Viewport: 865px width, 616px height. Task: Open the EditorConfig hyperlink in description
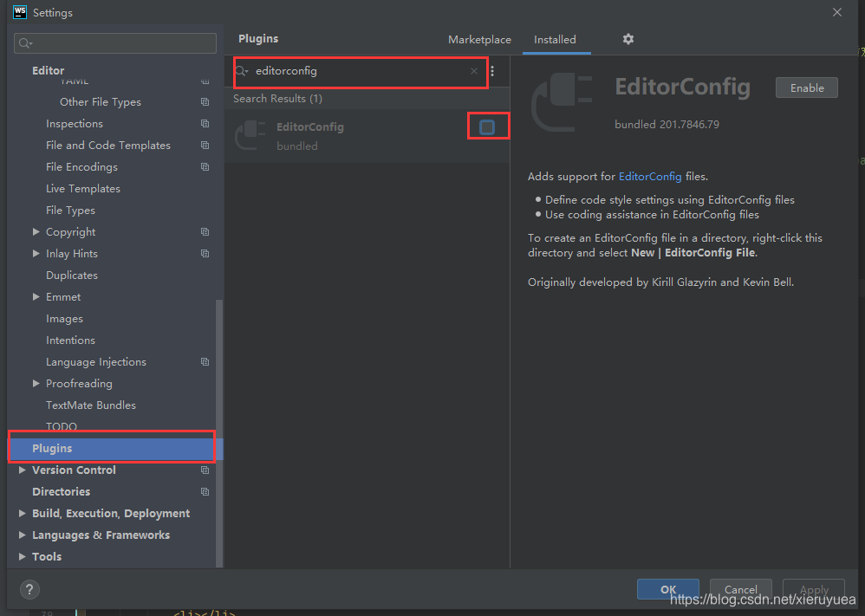pyautogui.click(x=650, y=177)
